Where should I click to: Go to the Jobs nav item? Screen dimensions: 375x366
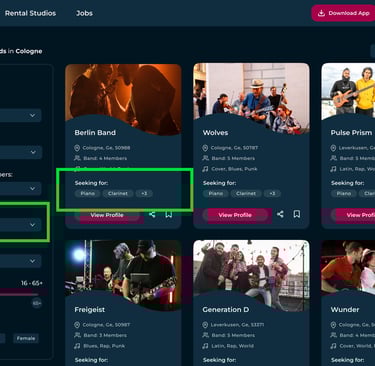pyautogui.click(x=84, y=13)
